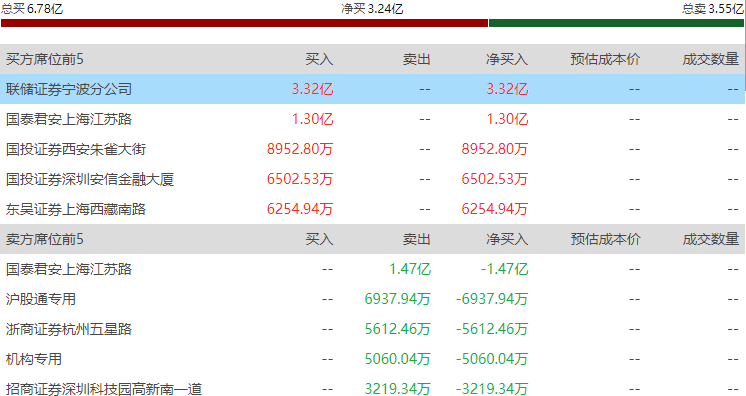Click 国投证券西安朱雀大街 seat name
Viewport: 746px width, 396px height.
(76, 149)
